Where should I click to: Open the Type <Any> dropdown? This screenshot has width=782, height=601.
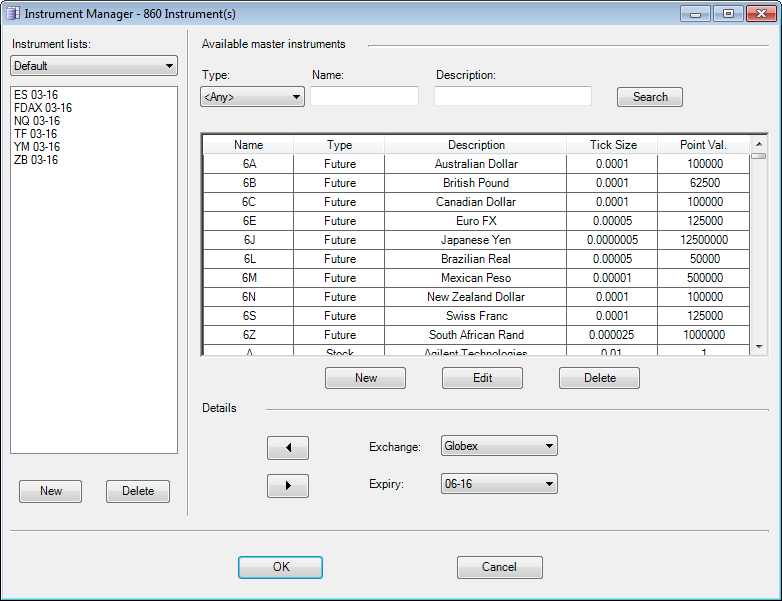click(252, 97)
